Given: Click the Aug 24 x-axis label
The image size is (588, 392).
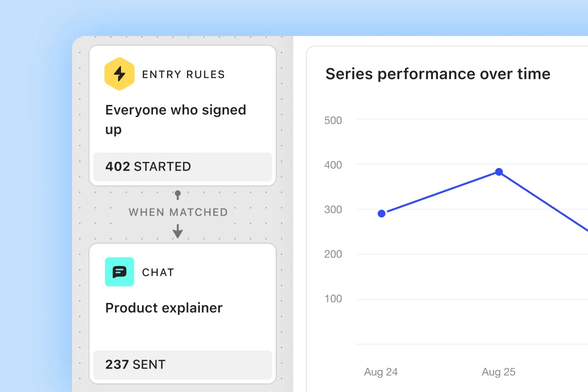Looking at the screenshot, I should pos(381,372).
